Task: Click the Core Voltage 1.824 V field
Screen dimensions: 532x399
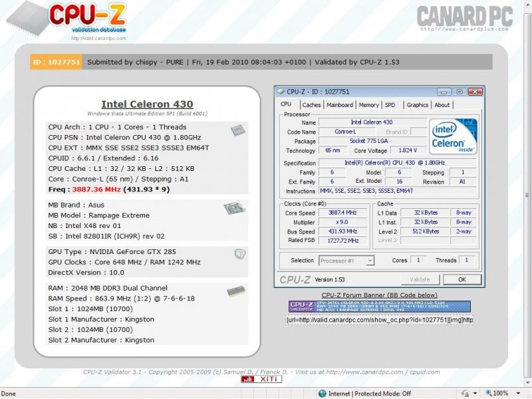Action: (408, 150)
